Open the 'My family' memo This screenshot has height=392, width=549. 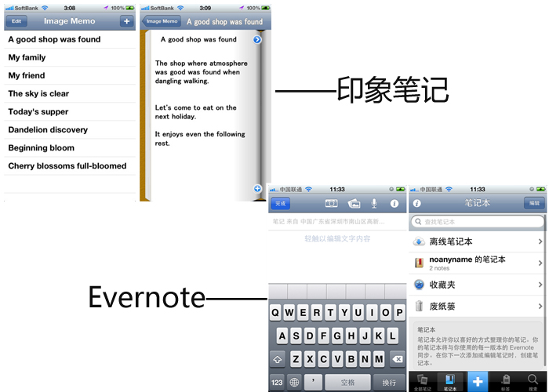click(70, 57)
